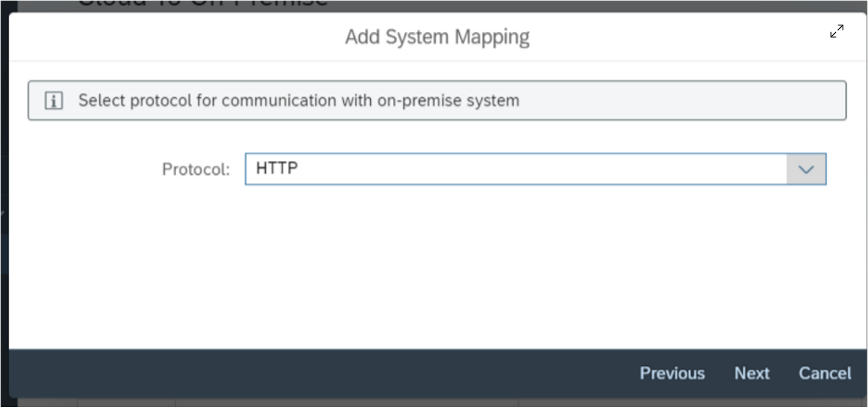Go to the Next step

(x=751, y=373)
